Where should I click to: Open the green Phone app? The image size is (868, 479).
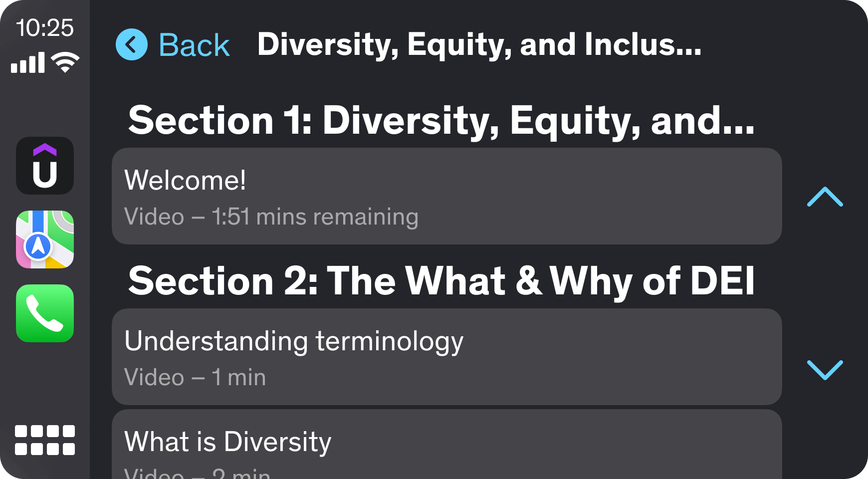(45, 313)
